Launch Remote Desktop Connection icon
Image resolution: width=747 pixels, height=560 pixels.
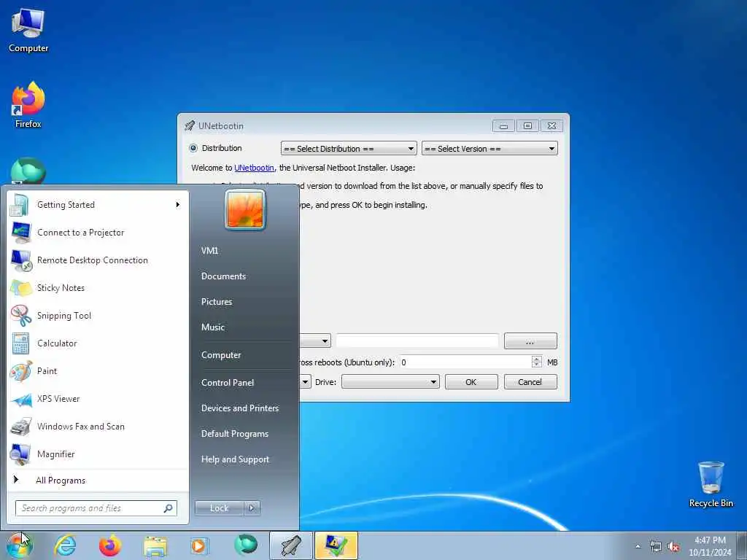[x=21, y=260]
